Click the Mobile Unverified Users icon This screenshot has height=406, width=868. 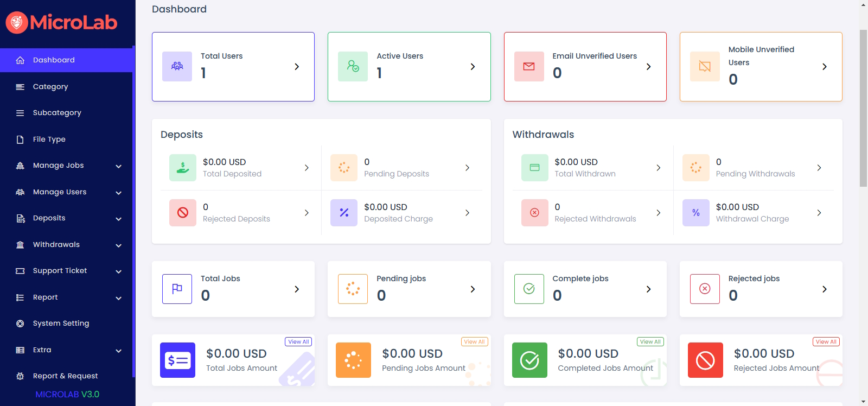click(705, 66)
